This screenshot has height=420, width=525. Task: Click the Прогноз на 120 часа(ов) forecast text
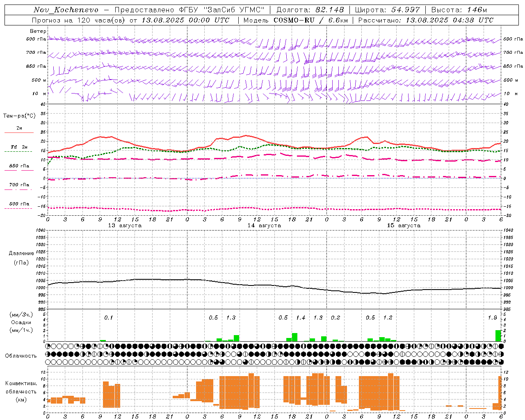point(79,20)
